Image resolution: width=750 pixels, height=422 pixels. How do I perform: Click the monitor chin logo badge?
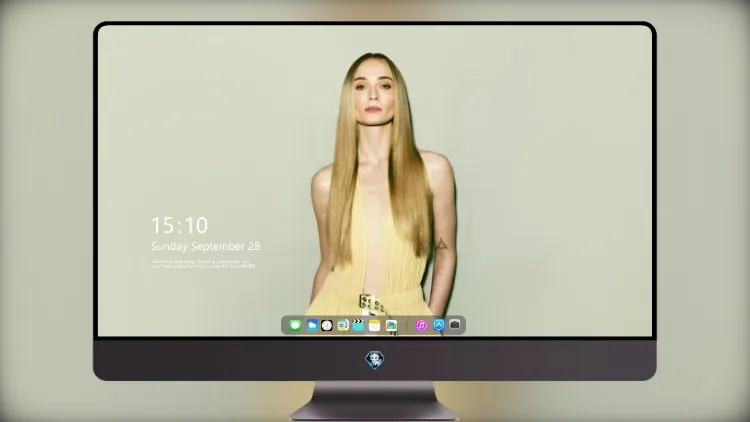click(375, 360)
